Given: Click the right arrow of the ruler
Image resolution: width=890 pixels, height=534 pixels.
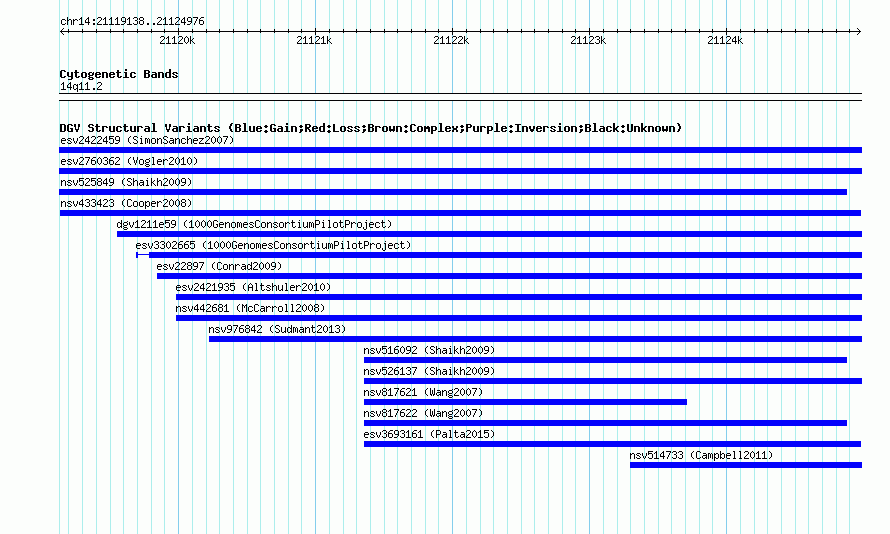Looking at the screenshot, I should click(x=859, y=32).
